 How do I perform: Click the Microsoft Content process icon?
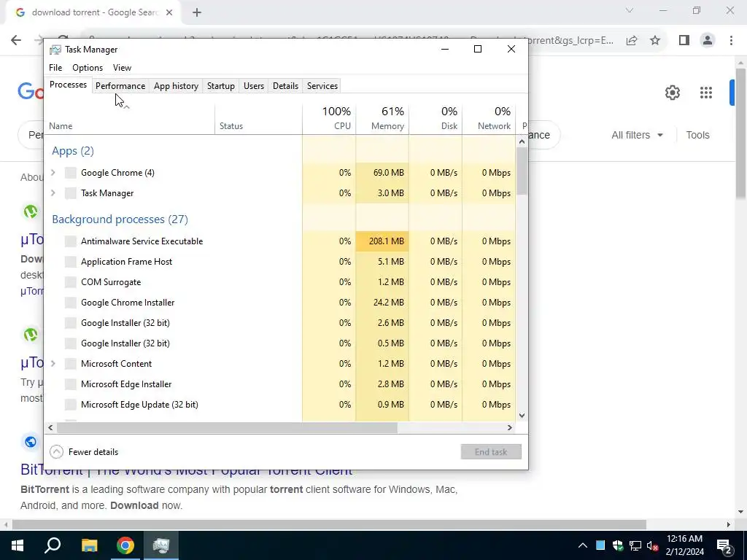pos(71,364)
